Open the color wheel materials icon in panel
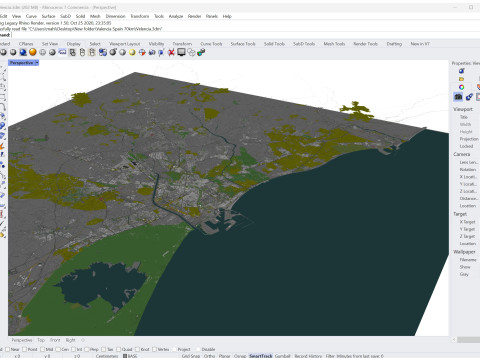480x360 pixels. (461, 87)
